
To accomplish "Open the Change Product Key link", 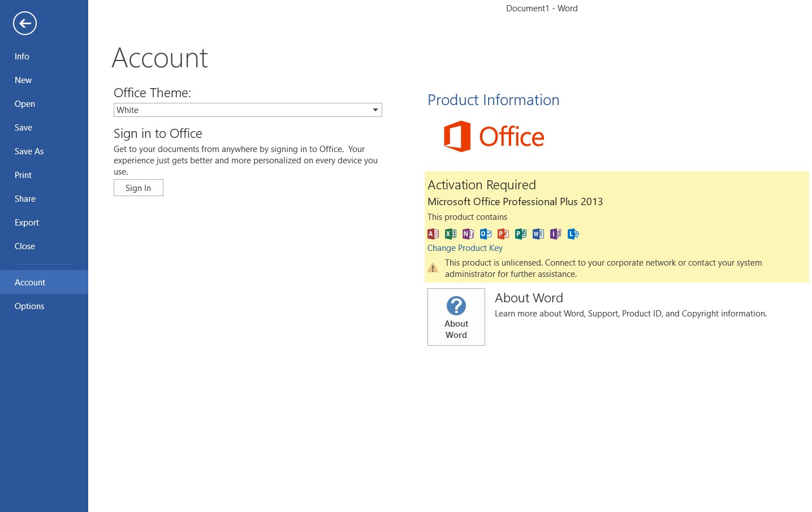I will tap(465, 248).
